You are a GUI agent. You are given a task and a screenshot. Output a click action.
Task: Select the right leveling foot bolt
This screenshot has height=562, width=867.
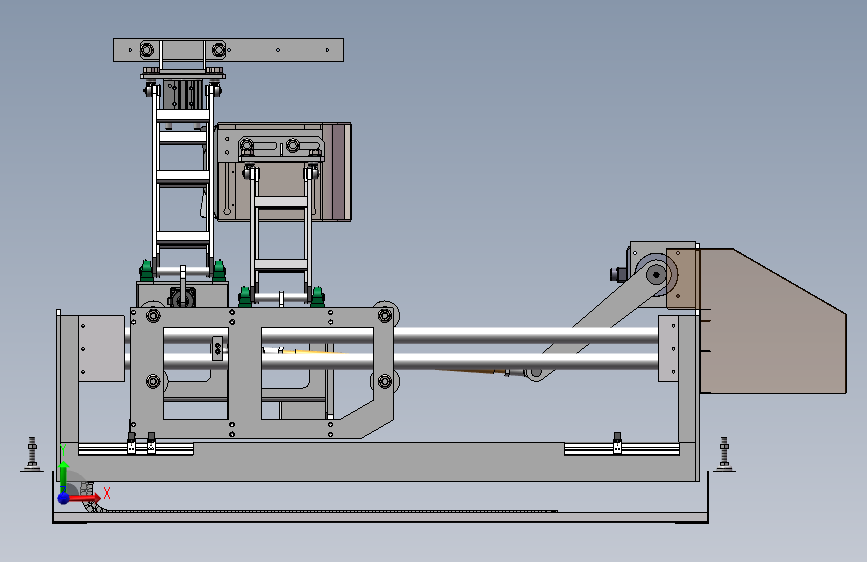(724, 455)
